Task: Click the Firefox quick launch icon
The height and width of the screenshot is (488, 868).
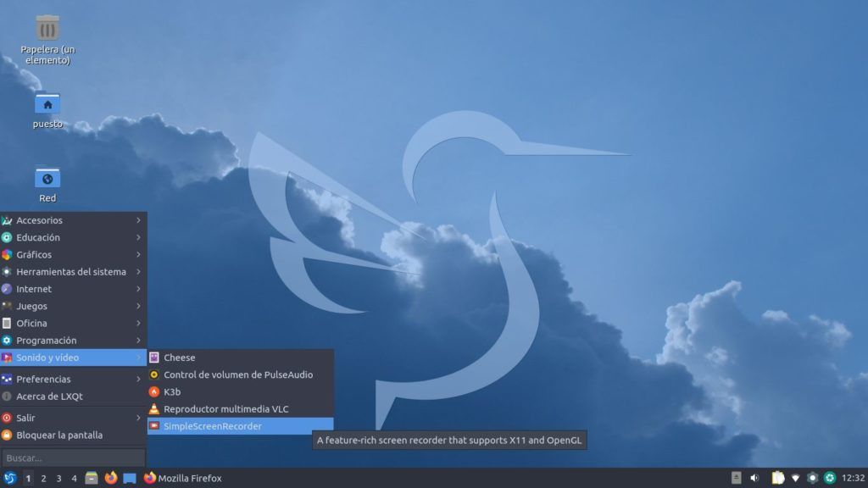Action: click(x=111, y=478)
